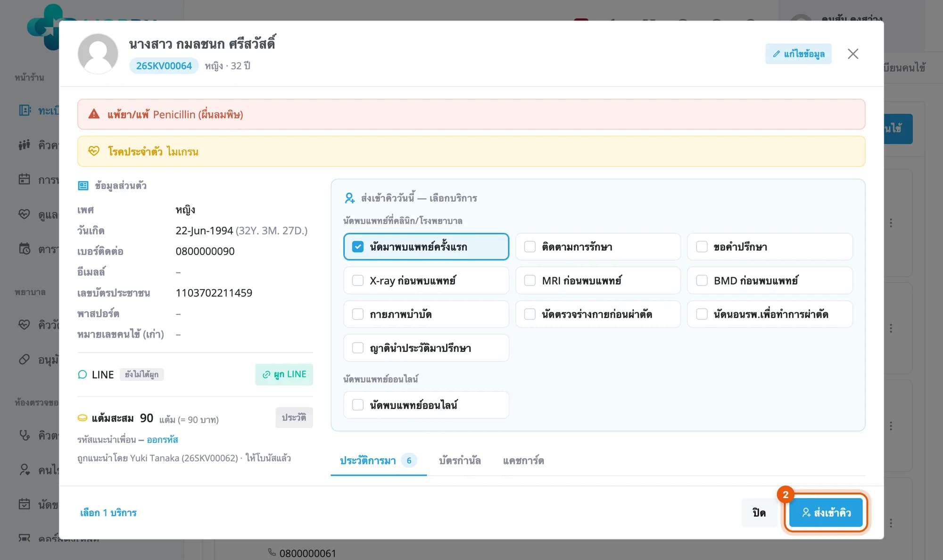Click the ส่งเข้าคิว submit button
The image size is (943, 560).
[x=826, y=512]
